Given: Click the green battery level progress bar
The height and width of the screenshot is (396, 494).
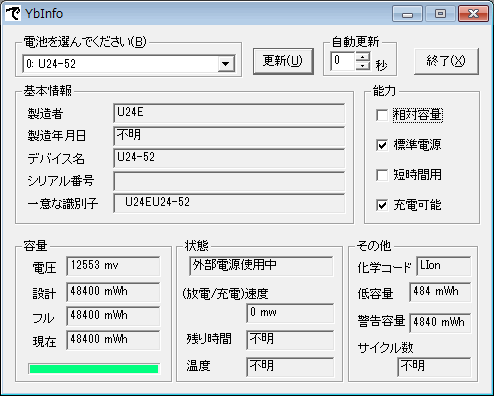Looking at the screenshot, I should [x=94, y=369].
